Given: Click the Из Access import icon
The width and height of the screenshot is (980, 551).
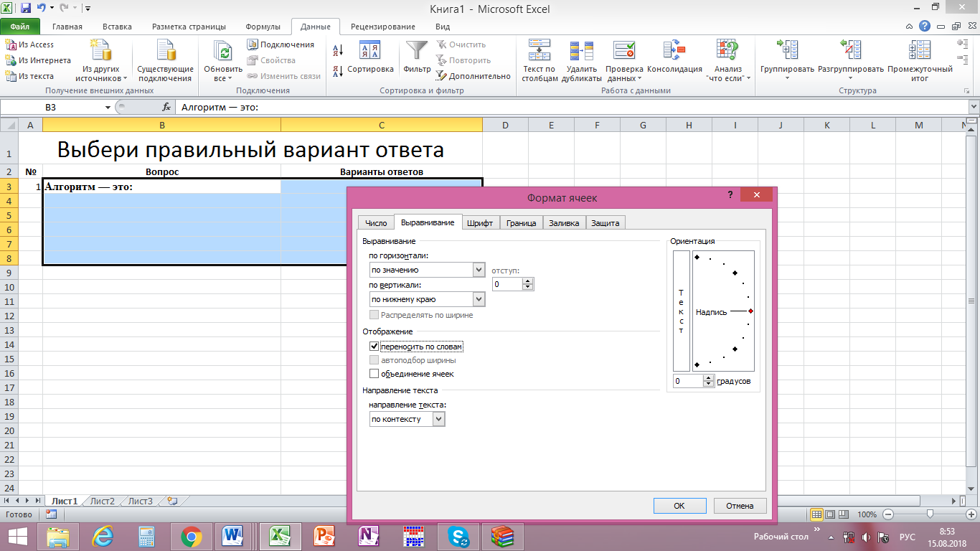Looking at the screenshot, I should point(11,44).
